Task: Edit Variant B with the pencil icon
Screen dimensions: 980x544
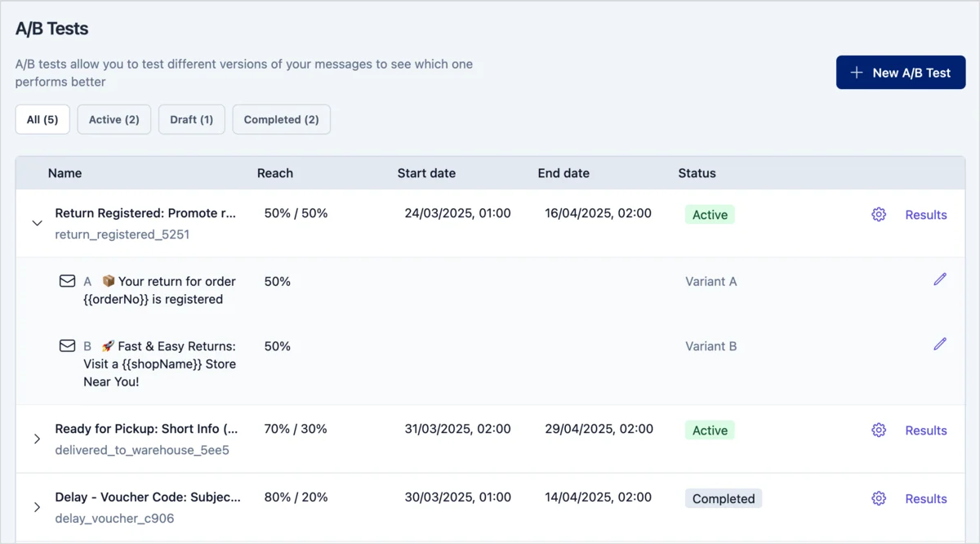Action: click(x=940, y=344)
